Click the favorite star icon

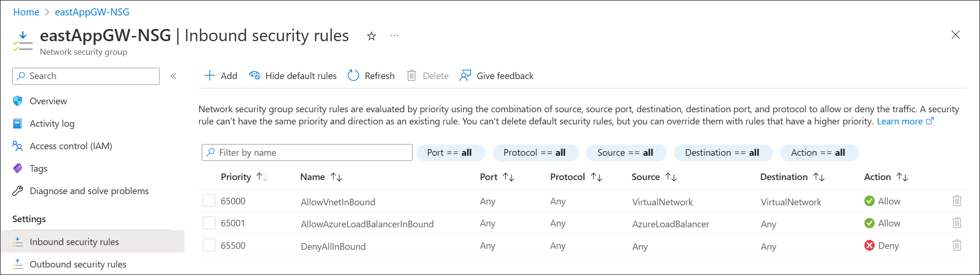click(371, 36)
